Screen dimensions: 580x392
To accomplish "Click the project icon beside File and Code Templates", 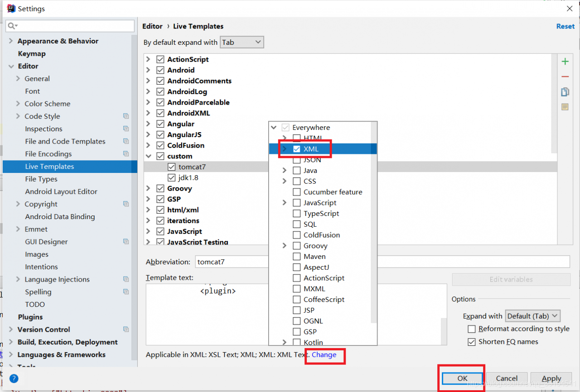I will click(126, 142).
